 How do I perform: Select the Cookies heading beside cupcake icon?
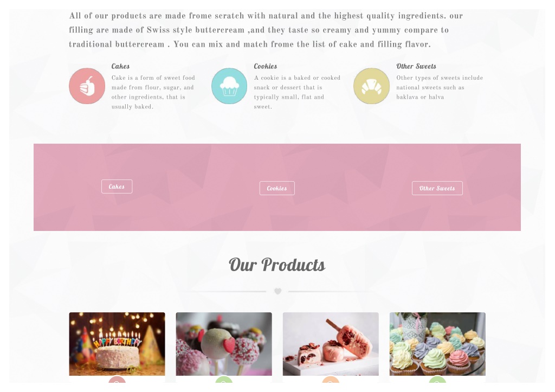265,66
